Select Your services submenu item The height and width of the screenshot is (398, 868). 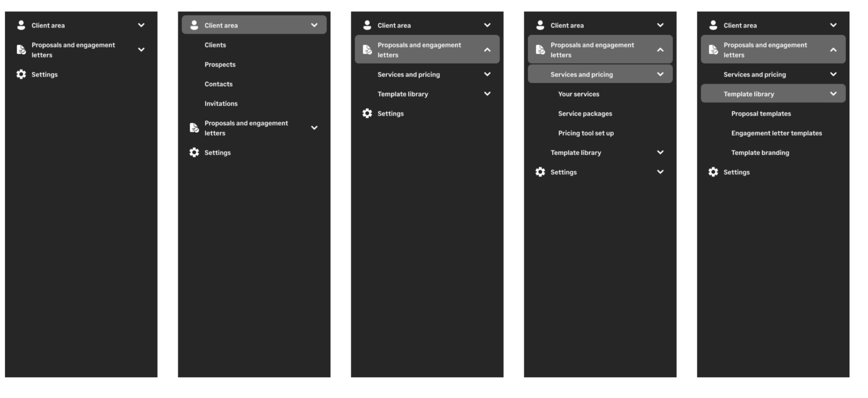point(578,94)
